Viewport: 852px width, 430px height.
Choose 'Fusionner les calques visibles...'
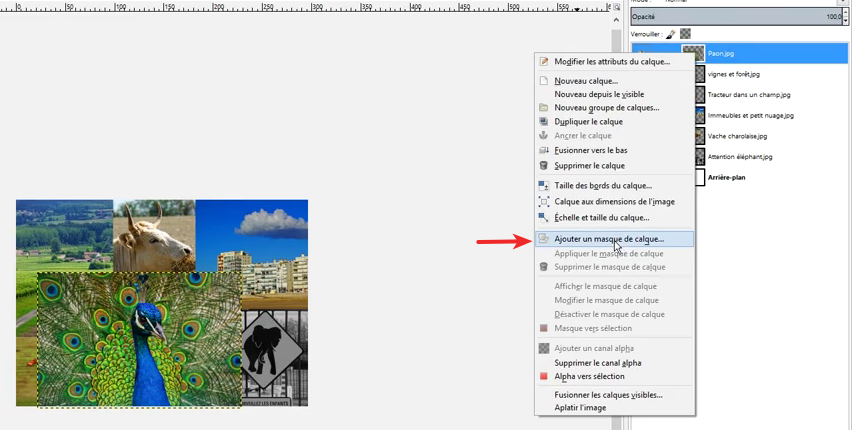coord(608,395)
